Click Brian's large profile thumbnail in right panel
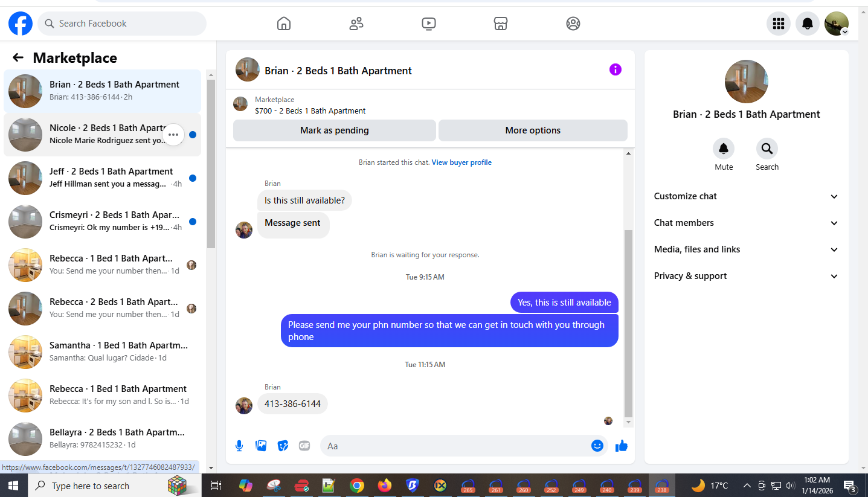Viewport: 868px width, 497px height. 747,82
